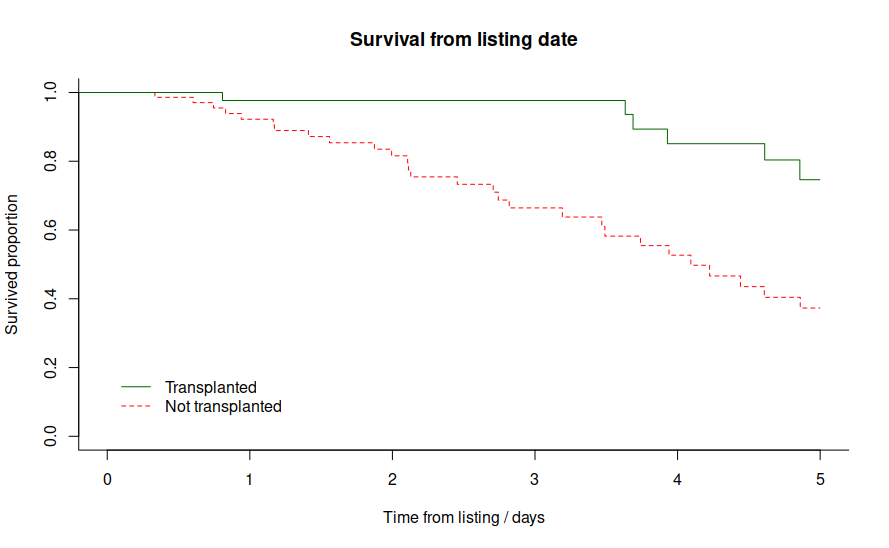889x548 pixels.
Task: Pick y-axis tick label 0.6
Action: pyautogui.click(x=51, y=230)
